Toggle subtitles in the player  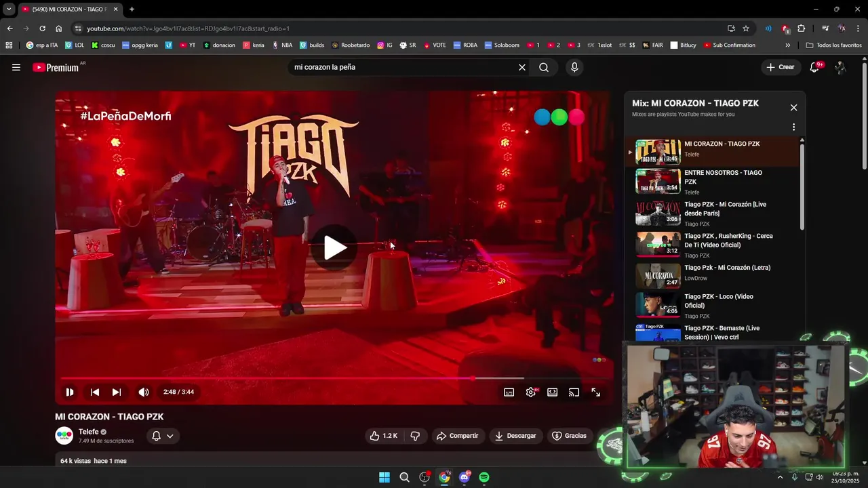tap(509, 392)
